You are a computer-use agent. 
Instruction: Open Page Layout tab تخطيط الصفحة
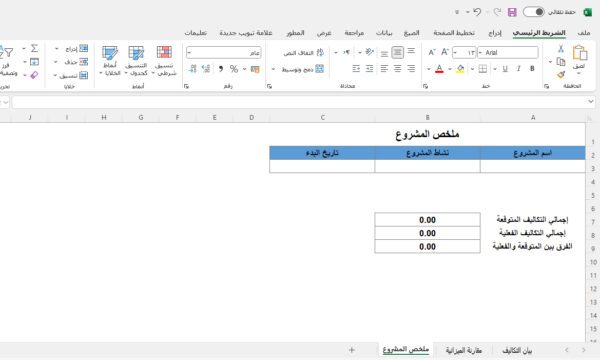454,33
